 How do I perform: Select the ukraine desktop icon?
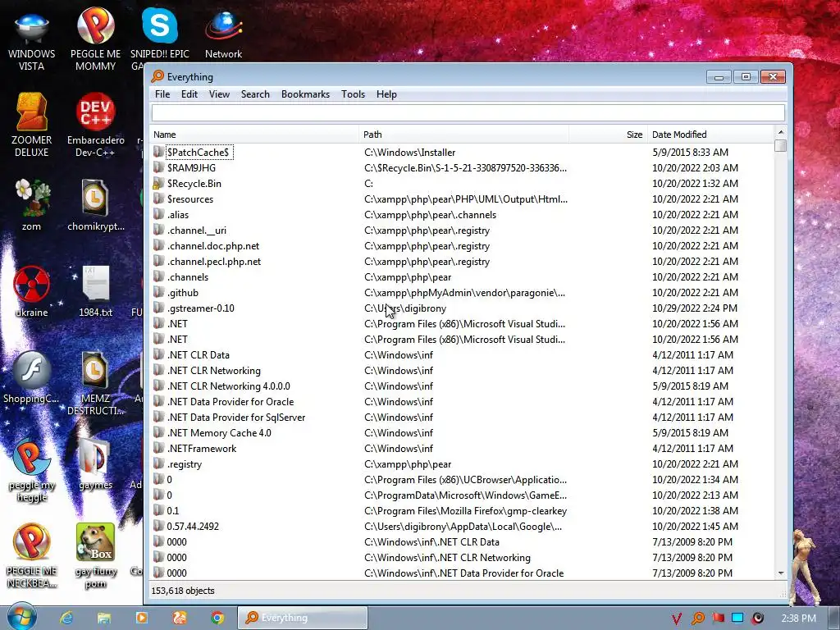(x=32, y=291)
